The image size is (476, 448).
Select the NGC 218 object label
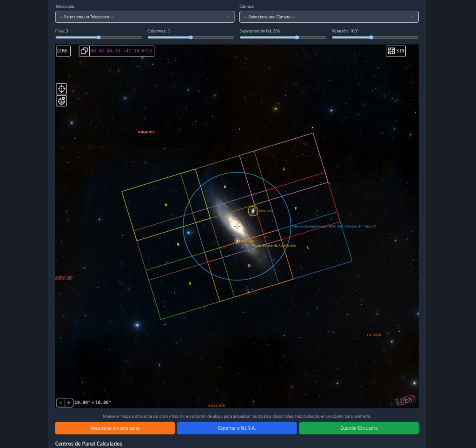[x=218, y=406]
